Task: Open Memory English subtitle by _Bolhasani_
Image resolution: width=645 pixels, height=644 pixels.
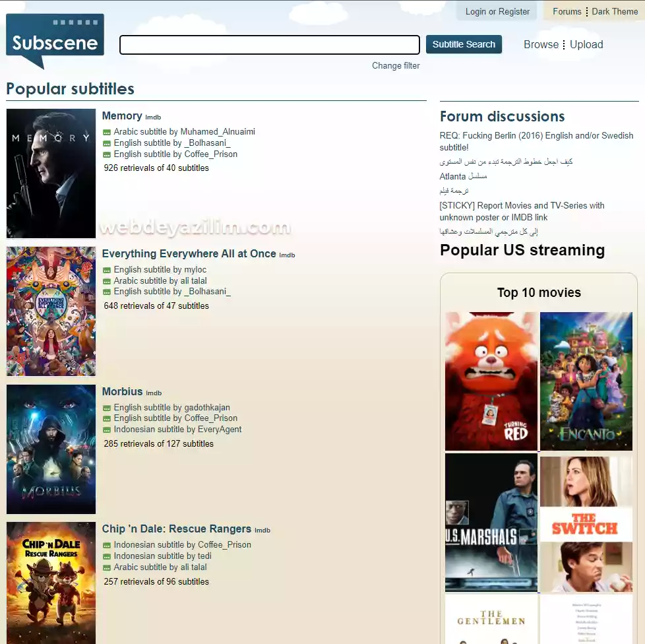Action: pos(172,143)
